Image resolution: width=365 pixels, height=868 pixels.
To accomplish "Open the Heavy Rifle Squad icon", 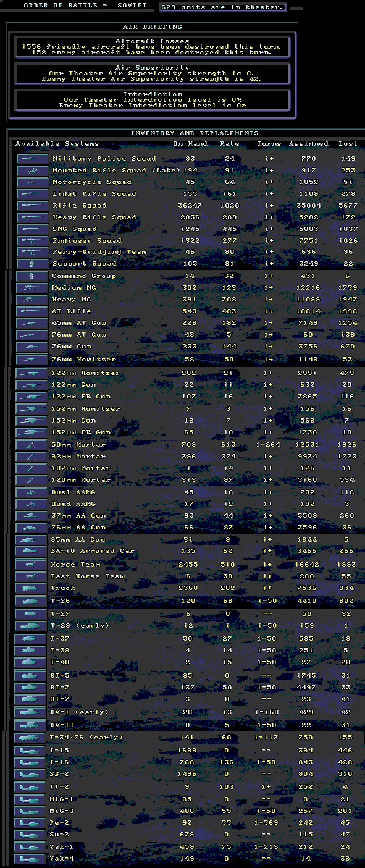I will pyautogui.click(x=31, y=217).
